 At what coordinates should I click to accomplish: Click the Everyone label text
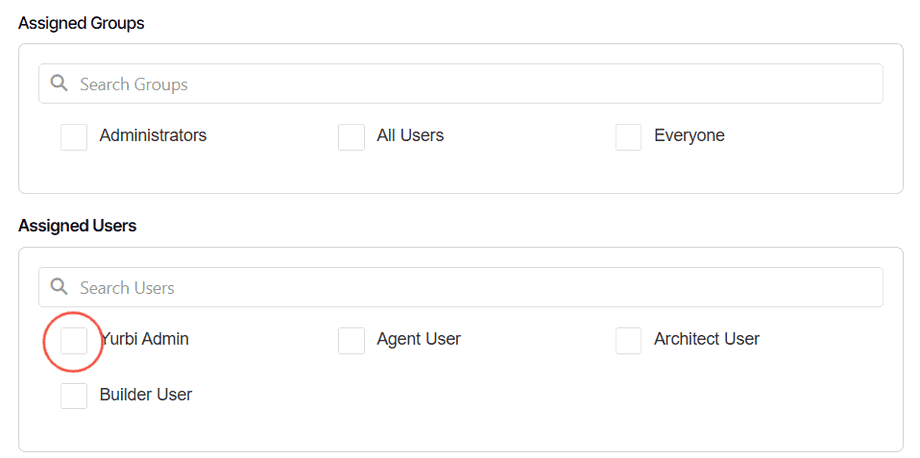point(689,135)
